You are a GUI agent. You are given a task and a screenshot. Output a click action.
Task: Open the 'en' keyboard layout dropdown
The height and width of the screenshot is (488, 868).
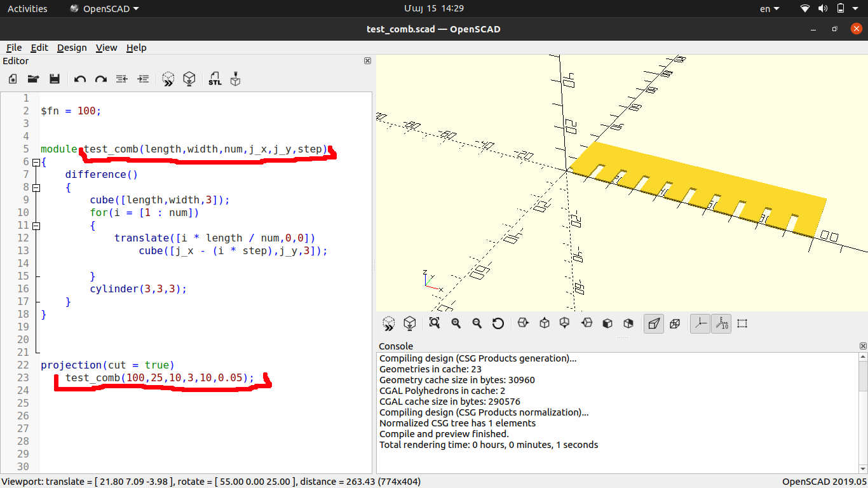pos(770,8)
